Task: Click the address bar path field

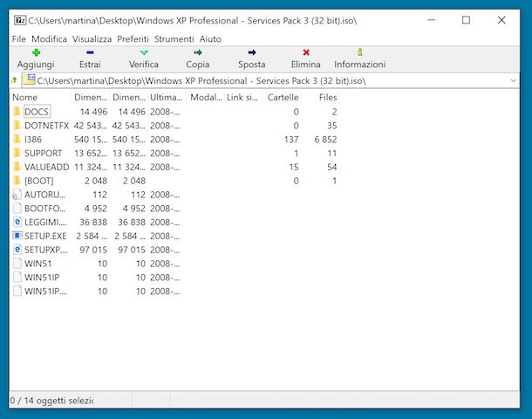Action: [x=269, y=81]
